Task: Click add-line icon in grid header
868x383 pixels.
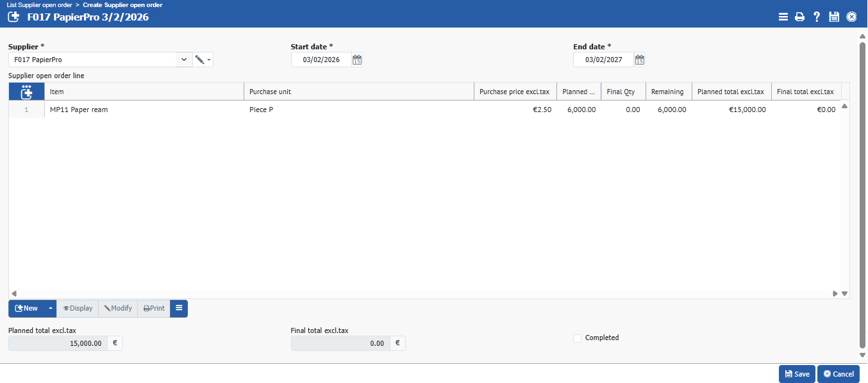Action: pos(26,92)
